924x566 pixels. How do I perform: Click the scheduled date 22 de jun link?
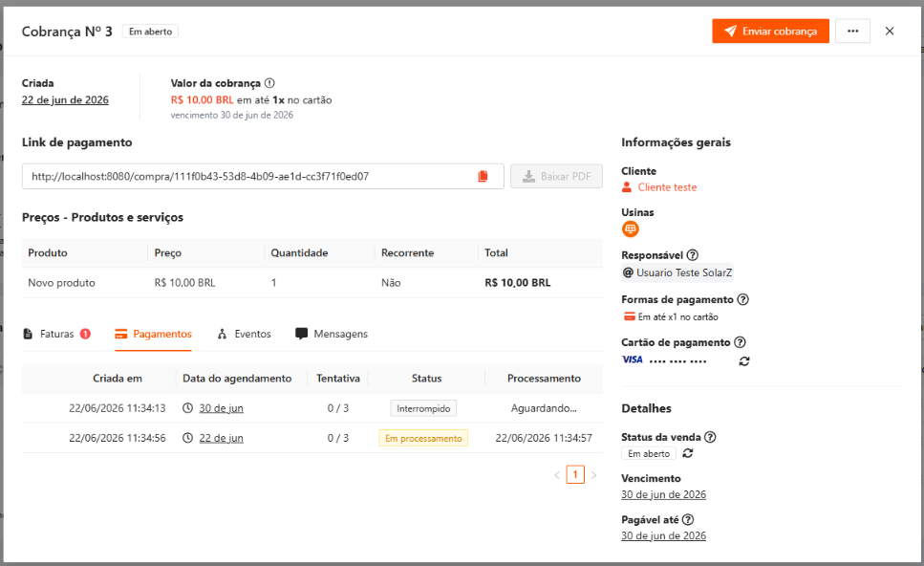221,438
